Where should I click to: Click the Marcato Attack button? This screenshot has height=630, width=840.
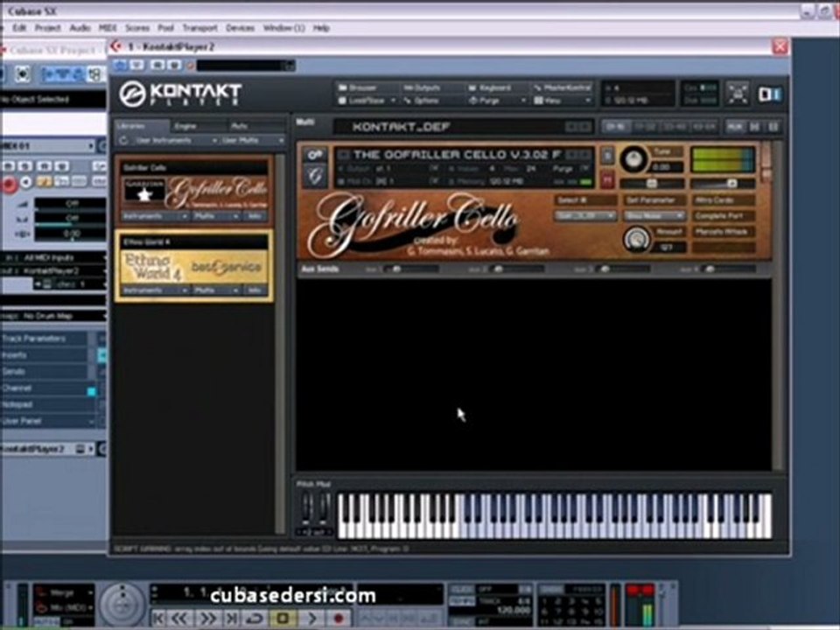[724, 231]
